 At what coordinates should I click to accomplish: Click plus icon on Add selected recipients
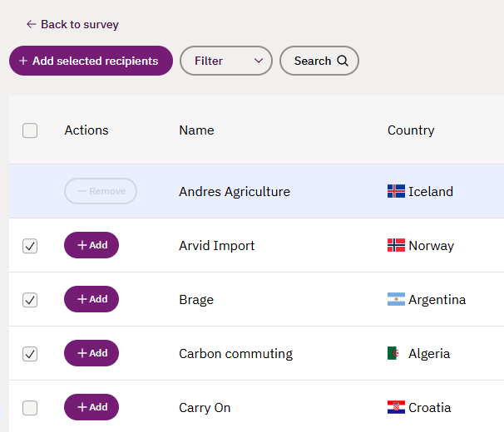[x=23, y=61]
